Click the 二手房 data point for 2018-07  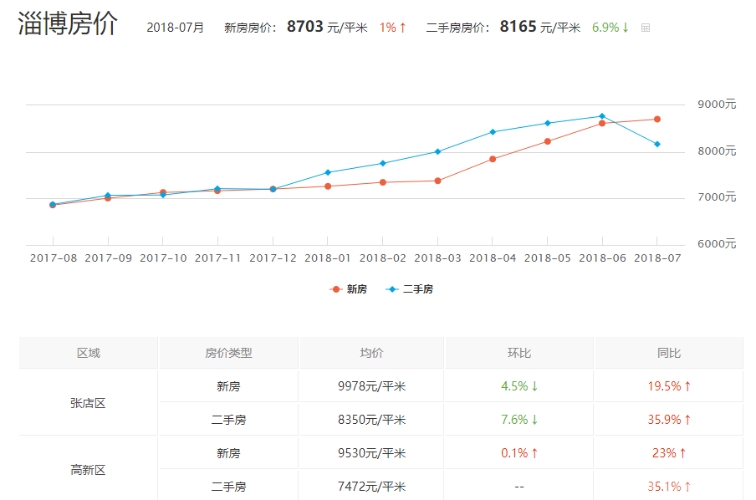657,144
